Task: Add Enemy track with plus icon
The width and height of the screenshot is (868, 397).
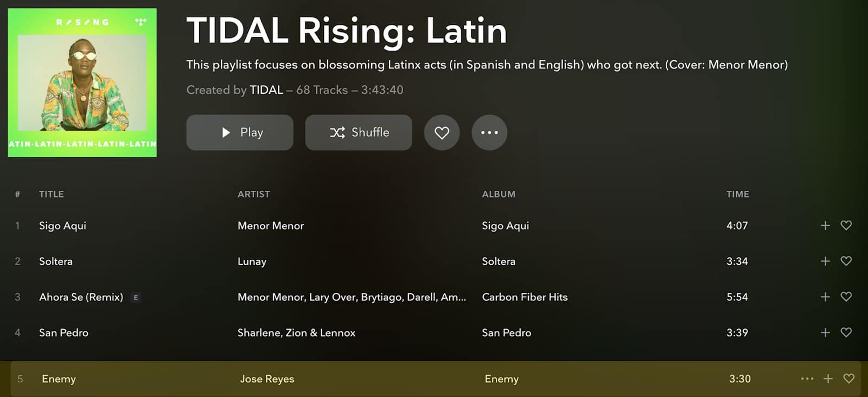Action: (828, 379)
